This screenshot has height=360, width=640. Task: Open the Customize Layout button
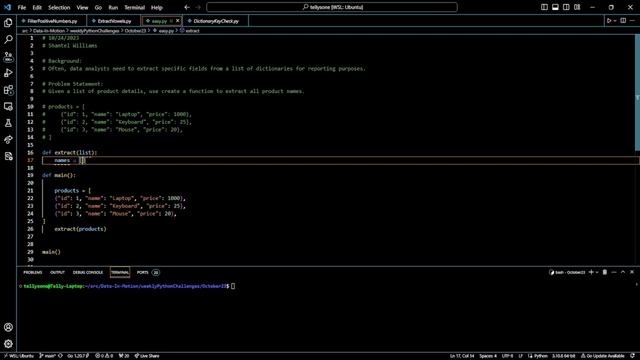[577, 7]
